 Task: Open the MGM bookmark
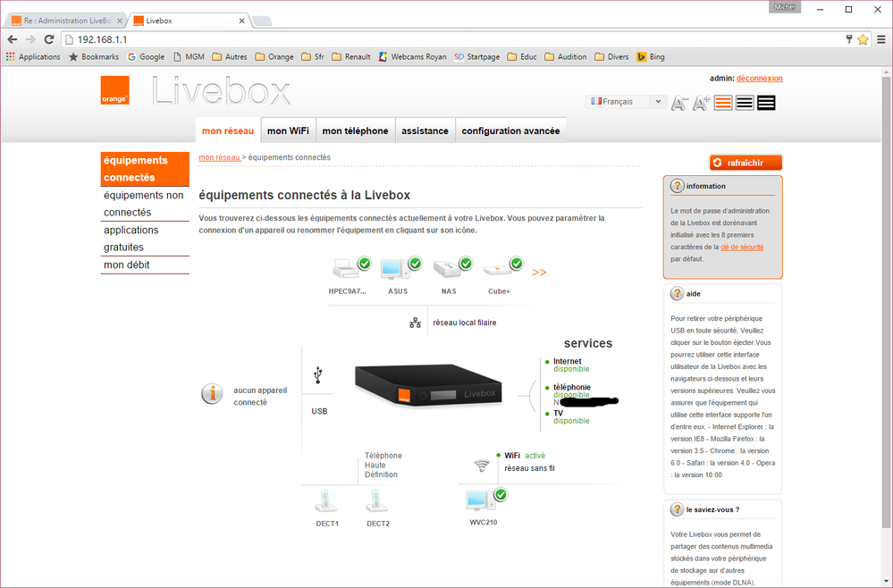[189, 57]
